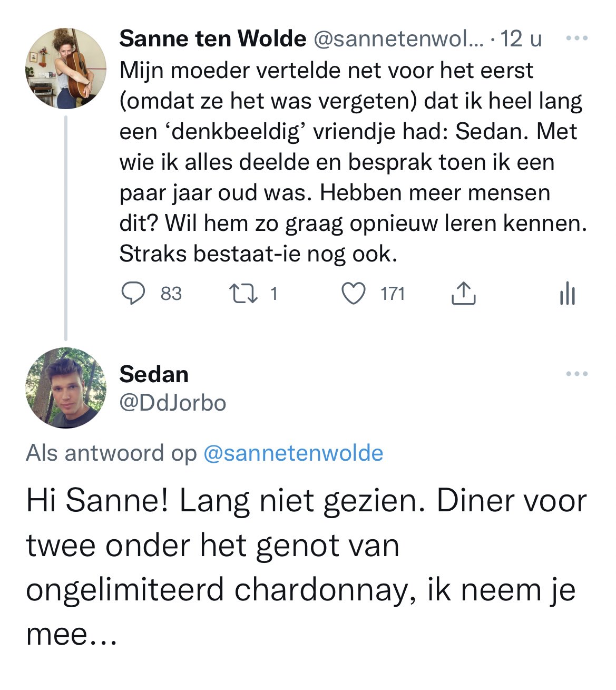The height and width of the screenshot is (690, 616).
Task: Click the share upload icon
Action: point(463,294)
